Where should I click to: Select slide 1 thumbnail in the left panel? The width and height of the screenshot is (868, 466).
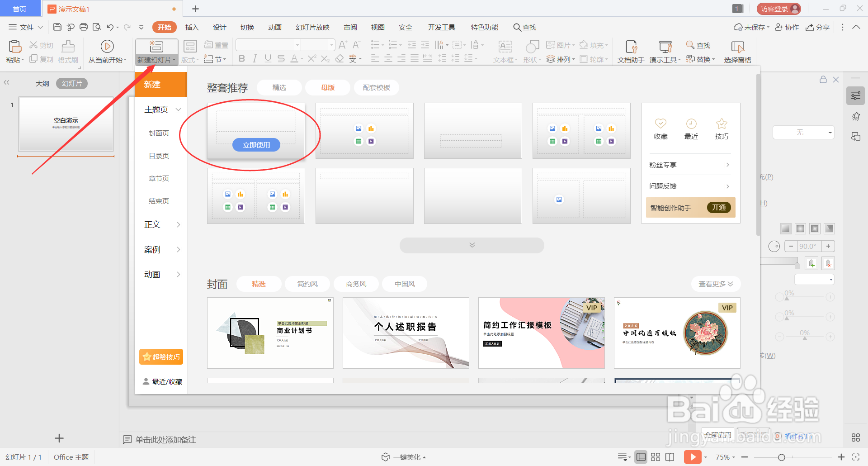[66, 125]
